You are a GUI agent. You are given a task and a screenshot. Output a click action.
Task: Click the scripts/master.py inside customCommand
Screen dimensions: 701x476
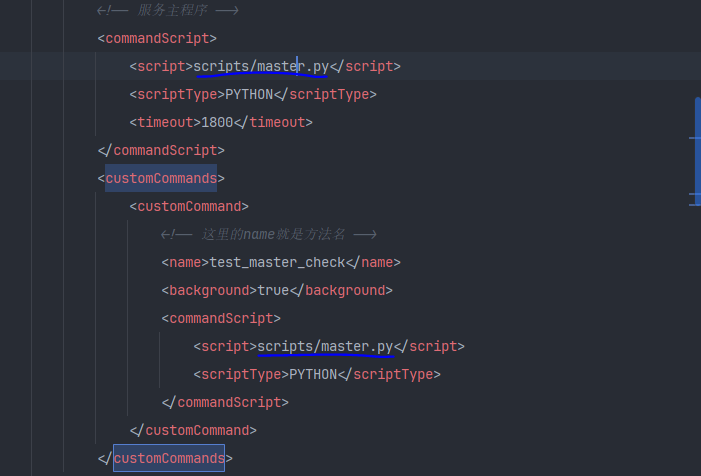[x=325, y=346]
